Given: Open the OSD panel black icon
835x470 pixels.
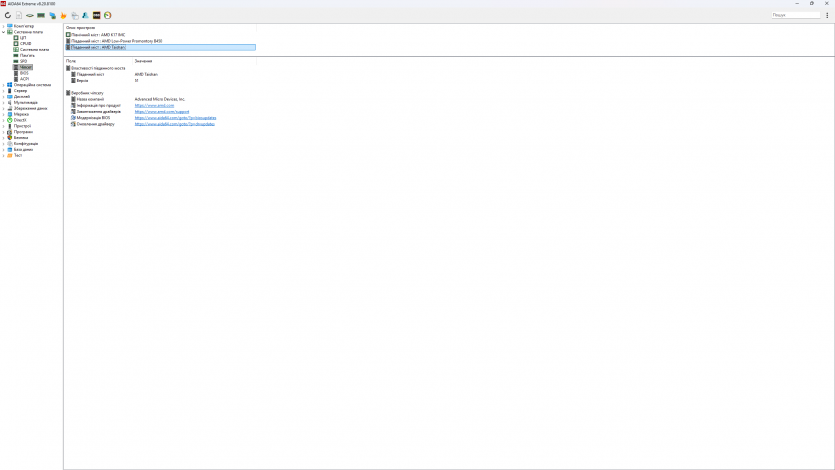Looking at the screenshot, I should (x=96, y=15).
